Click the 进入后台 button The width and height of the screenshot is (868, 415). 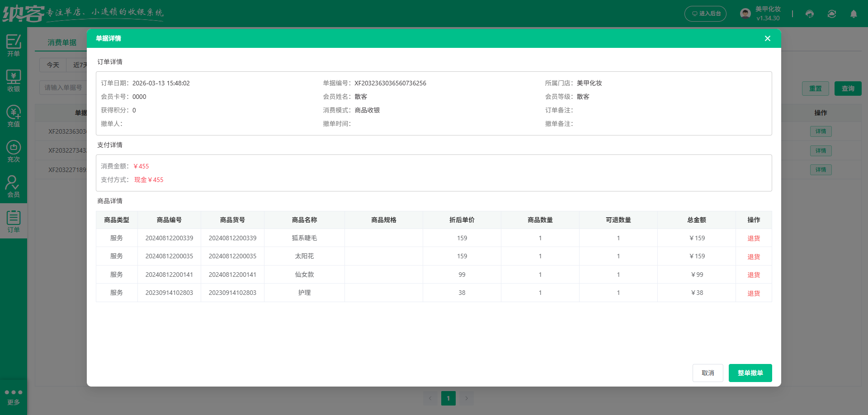pyautogui.click(x=705, y=14)
